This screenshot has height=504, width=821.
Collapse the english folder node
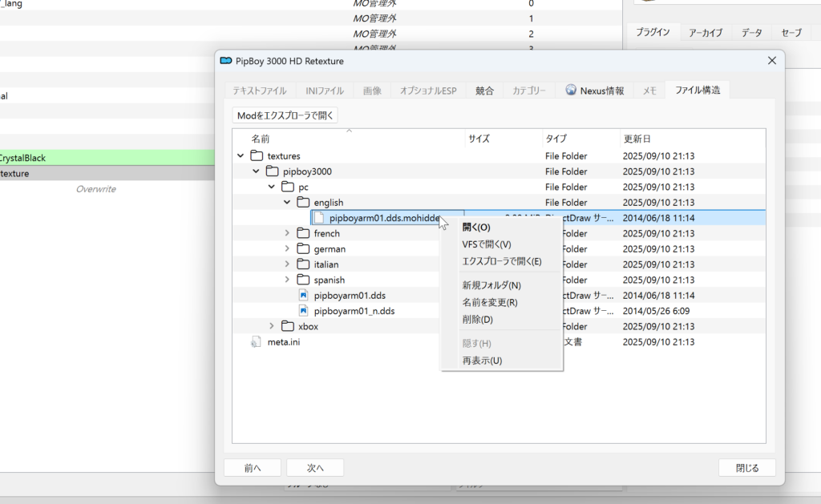tap(288, 203)
